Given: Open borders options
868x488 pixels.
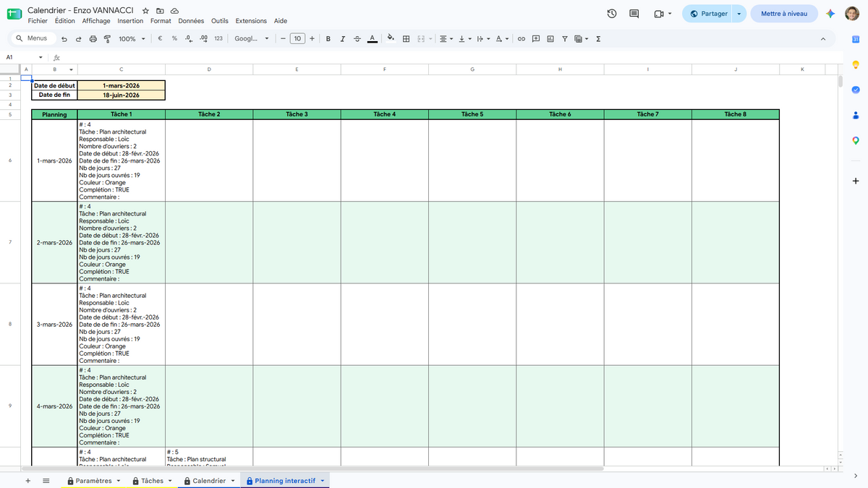Looking at the screenshot, I should tap(406, 38).
